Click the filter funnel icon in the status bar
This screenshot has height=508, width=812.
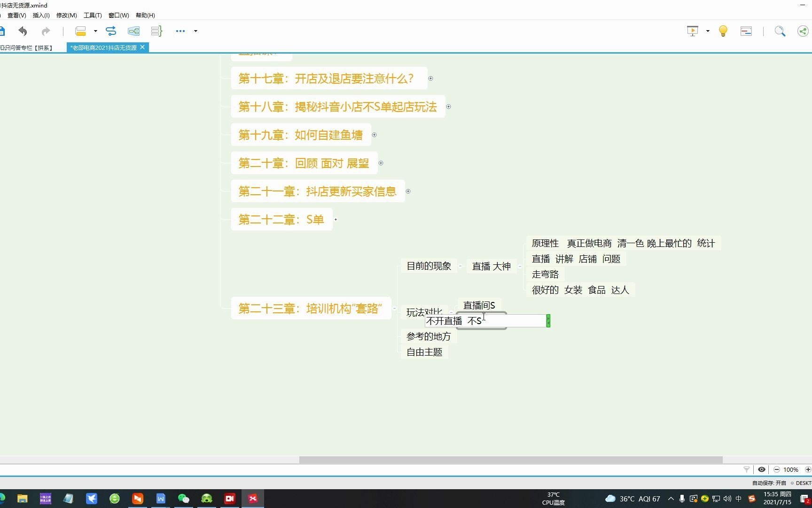pyautogui.click(x=747, y=469)
